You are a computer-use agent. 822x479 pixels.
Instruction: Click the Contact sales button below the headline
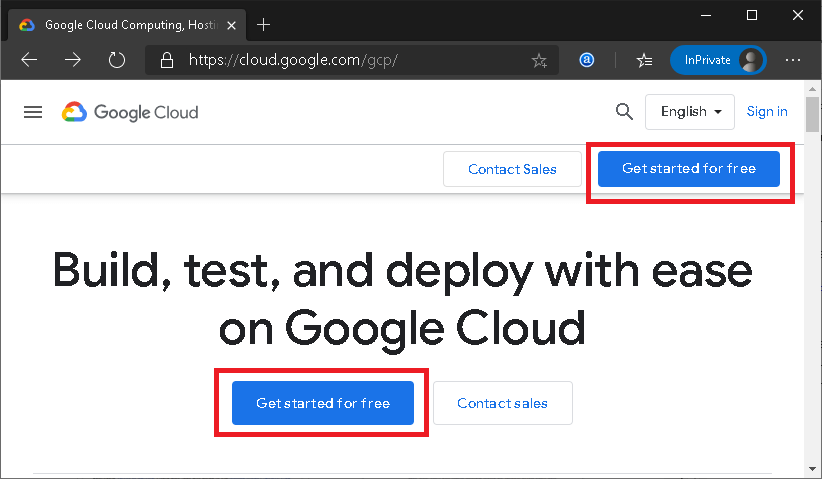click(x=502, y=402)
